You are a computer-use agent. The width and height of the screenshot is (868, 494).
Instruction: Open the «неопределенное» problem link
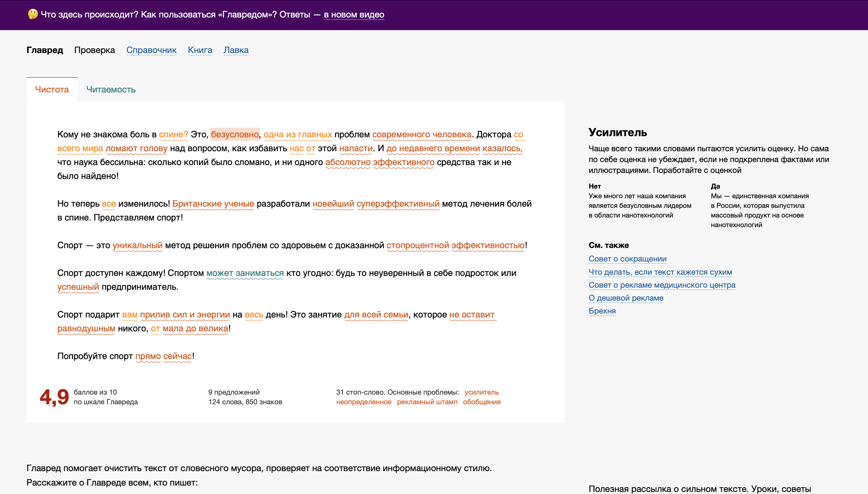pyautogui.click(x=363, y=402)
